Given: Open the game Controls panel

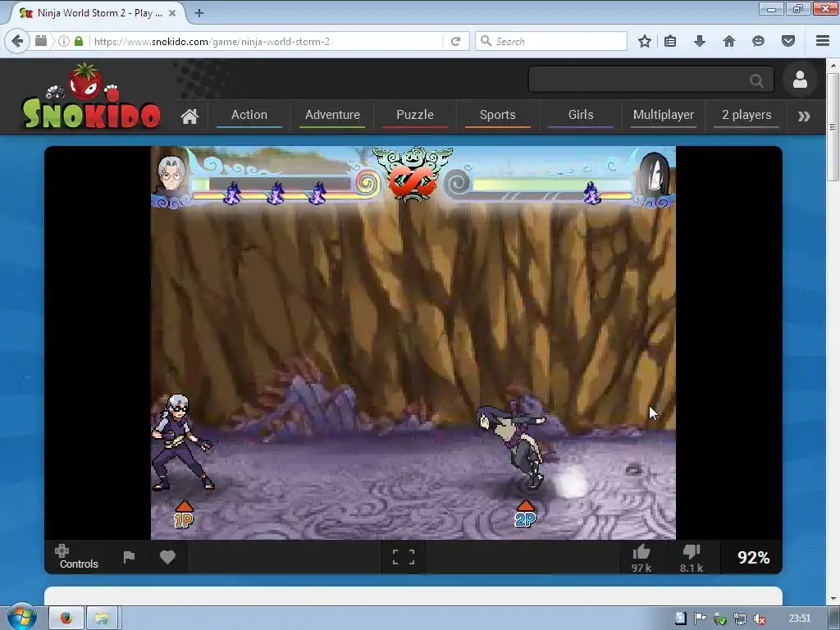Looking at the screenshot, I should (x=78, y=557).
